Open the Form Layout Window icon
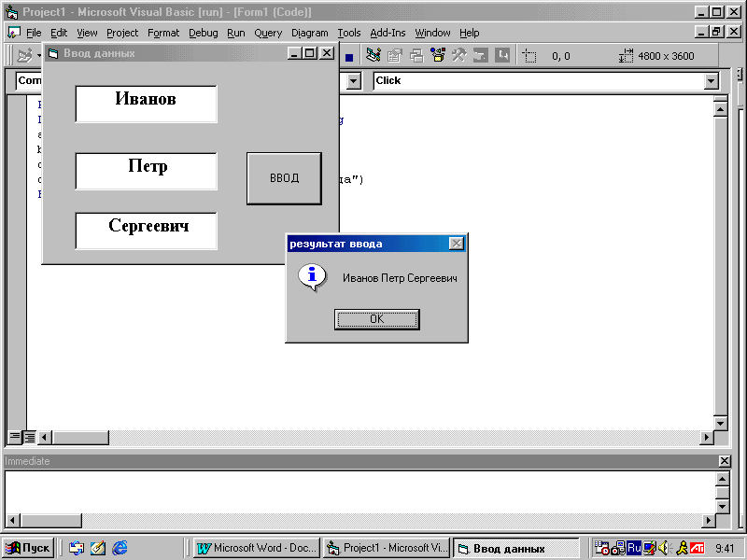The height and width of the screenshot is (560, 747). [x=416, y=56]
